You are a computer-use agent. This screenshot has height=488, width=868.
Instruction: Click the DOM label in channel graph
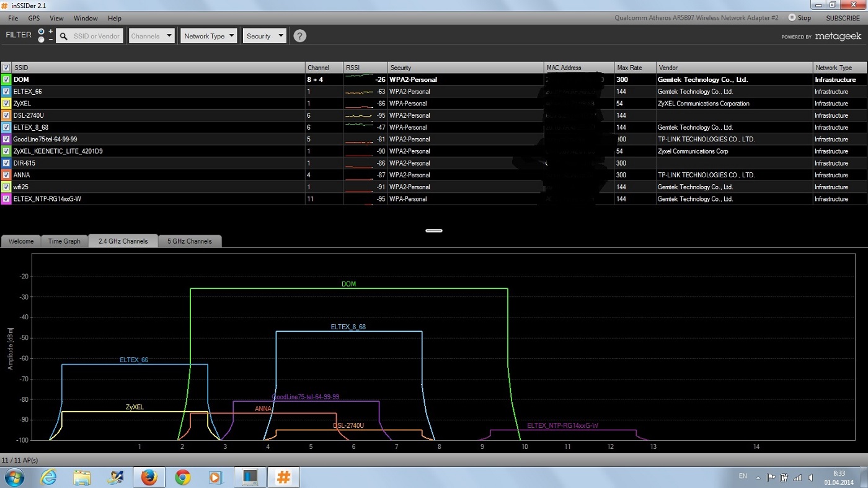pos(349,284)
